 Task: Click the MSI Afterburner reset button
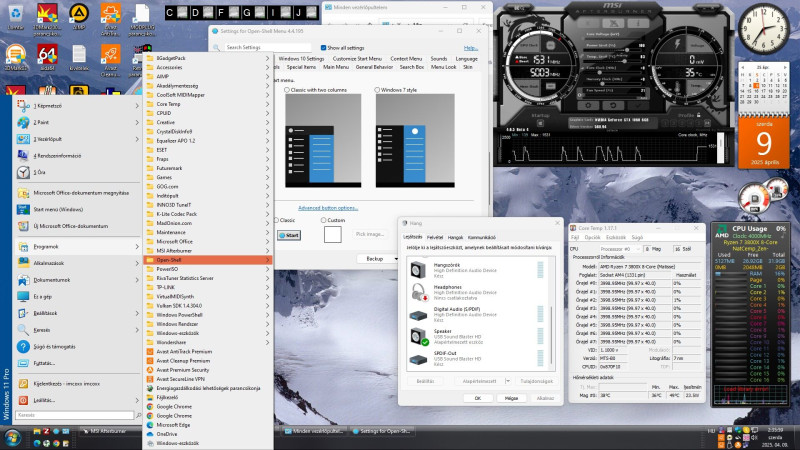[x=613, y=105]
